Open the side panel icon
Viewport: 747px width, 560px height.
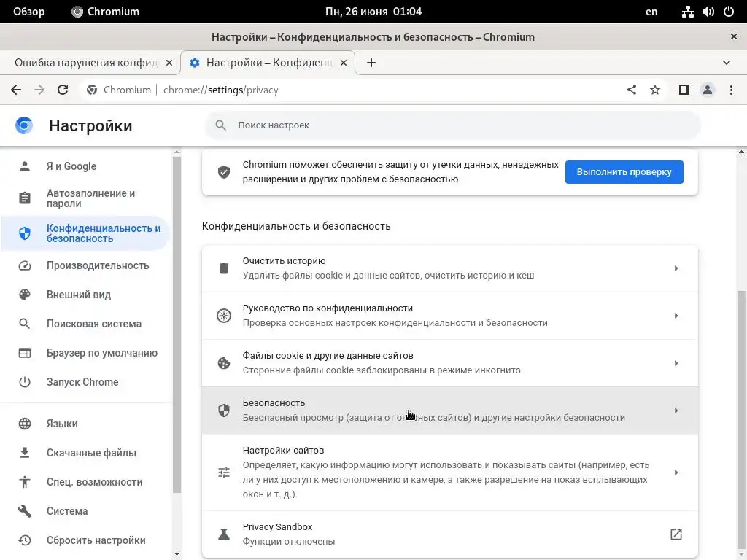[684, 90]
